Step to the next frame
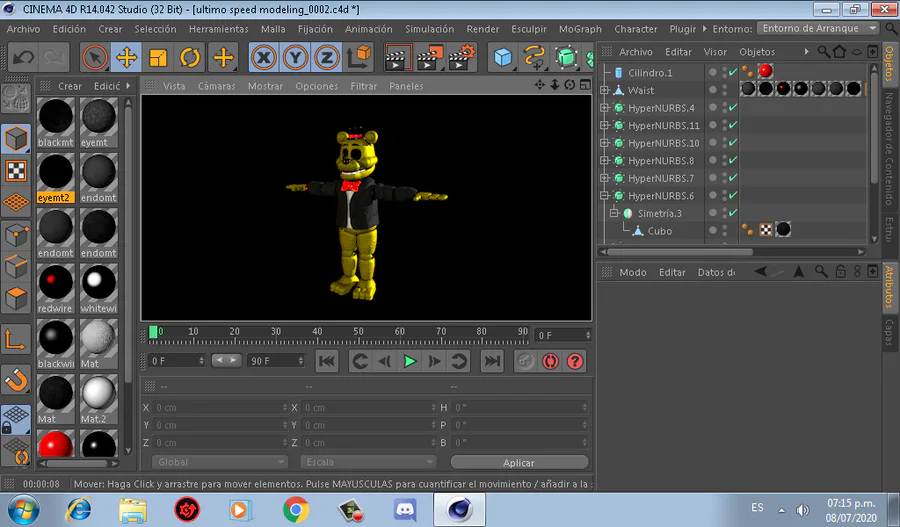 click(435, 361)
